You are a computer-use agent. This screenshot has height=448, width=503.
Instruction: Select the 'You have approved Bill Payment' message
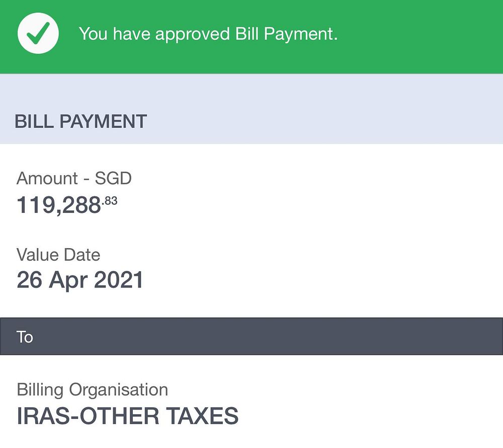(x=208, y=34)
